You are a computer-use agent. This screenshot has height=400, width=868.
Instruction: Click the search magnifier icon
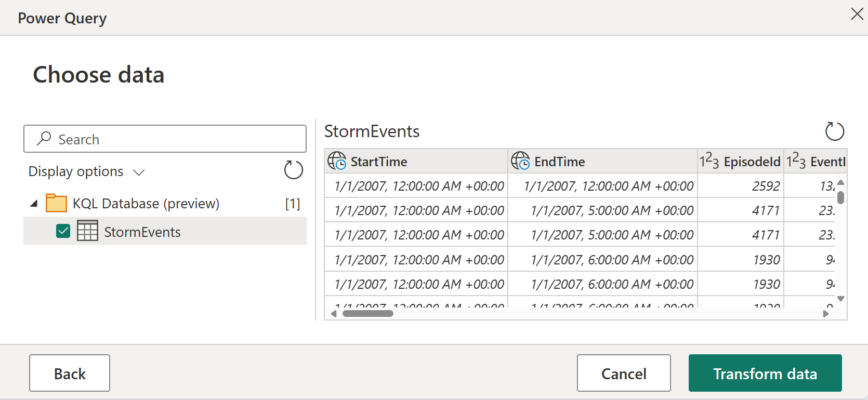[x=44, y=139]
